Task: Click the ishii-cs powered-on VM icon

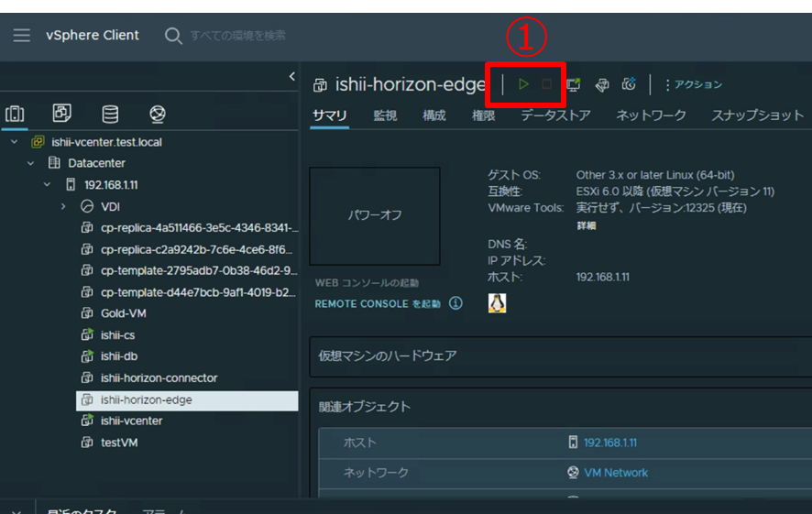Action: tap(87, 334)
